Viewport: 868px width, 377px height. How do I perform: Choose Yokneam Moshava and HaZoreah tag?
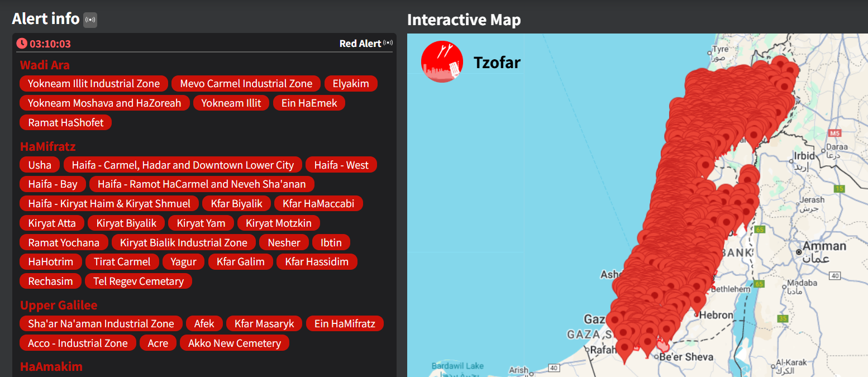coord(105,103)
